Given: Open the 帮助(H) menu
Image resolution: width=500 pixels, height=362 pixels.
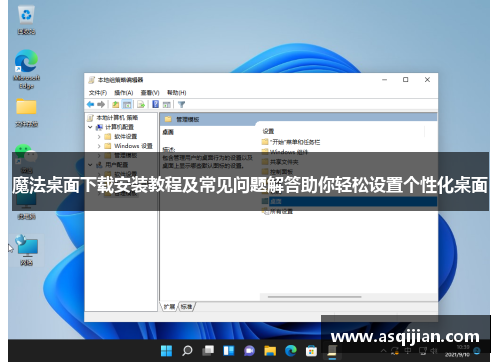Looking at the screenshot, I should (x=177, y=93).
